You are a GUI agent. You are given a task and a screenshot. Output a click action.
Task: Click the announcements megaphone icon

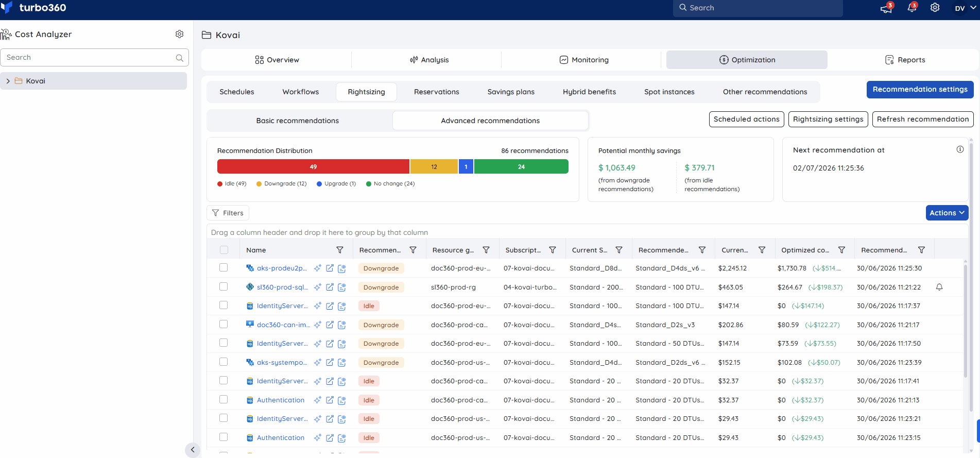(x=886, y=8)
